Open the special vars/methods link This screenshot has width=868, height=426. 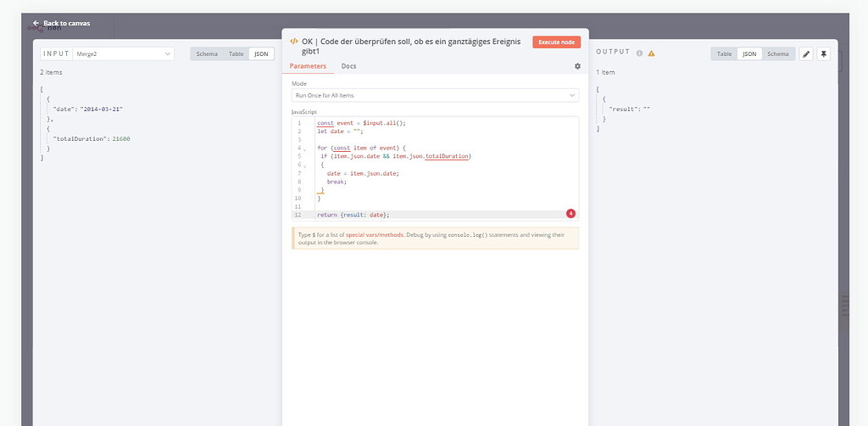(x=376, y=233)
